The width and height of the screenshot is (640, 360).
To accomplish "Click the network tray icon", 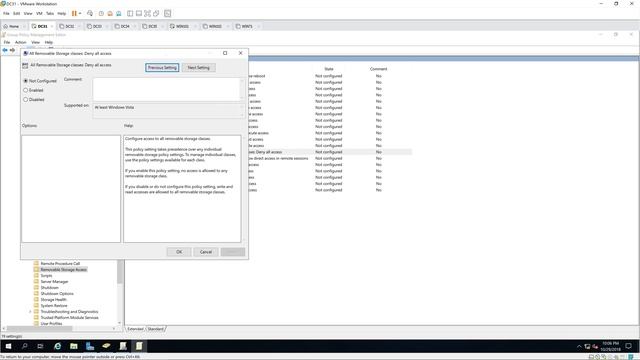I will (587, 347).
